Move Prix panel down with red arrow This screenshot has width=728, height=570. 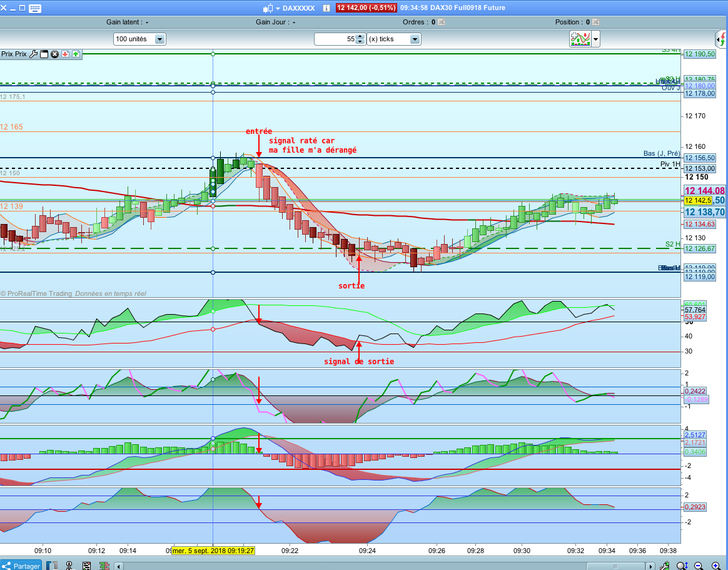click(x=66, y=54)
